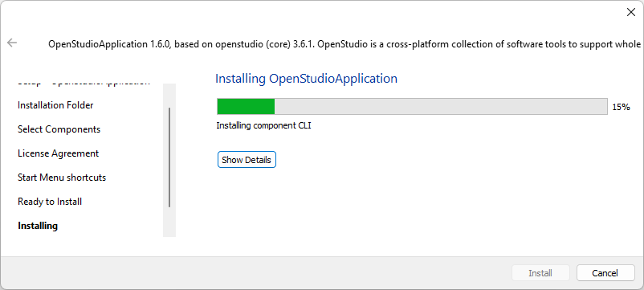Click the bold Installing step
The height and width of the screenshot is (290, 644).
pos(38,226)
